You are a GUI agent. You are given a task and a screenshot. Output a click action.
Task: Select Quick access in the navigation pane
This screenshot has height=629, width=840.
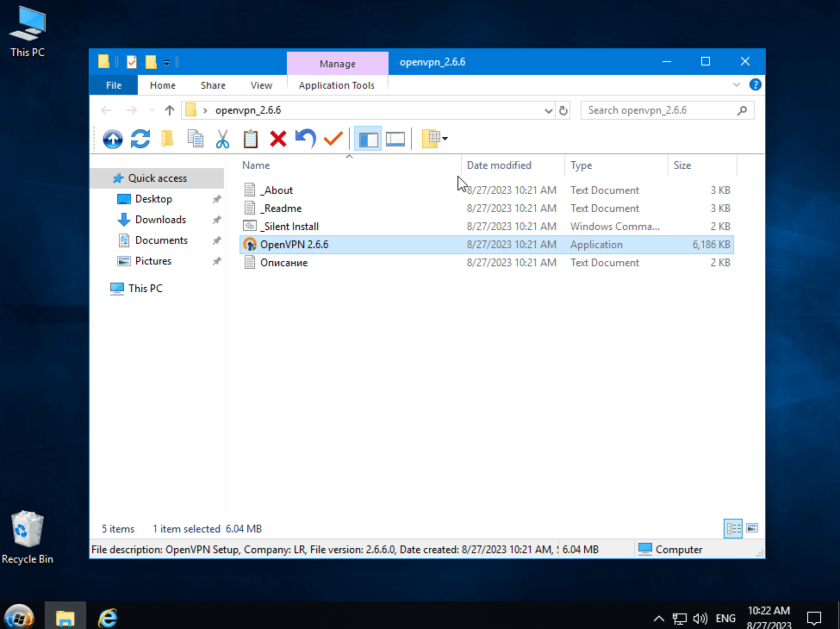[x=158, y=178]
